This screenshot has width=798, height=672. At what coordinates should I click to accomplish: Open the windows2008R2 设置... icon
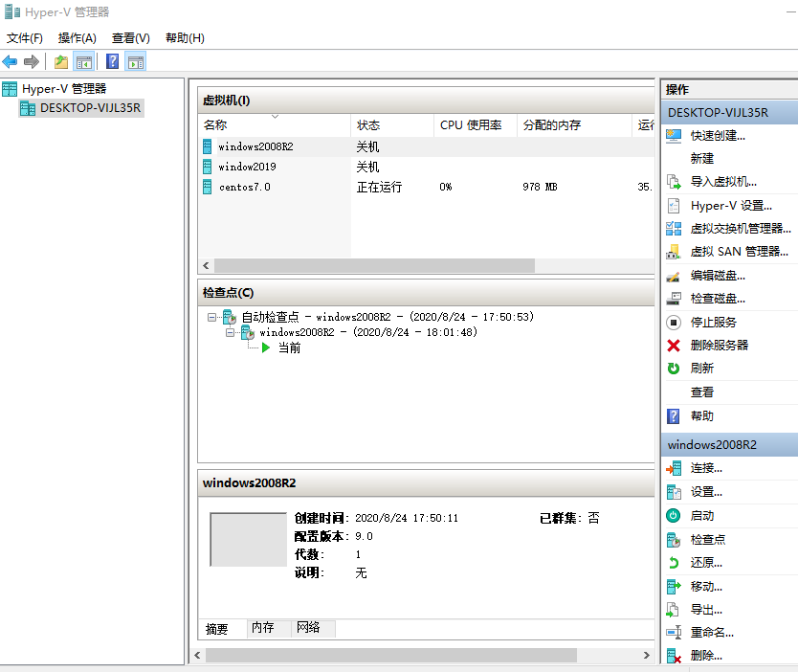(674, 492)
